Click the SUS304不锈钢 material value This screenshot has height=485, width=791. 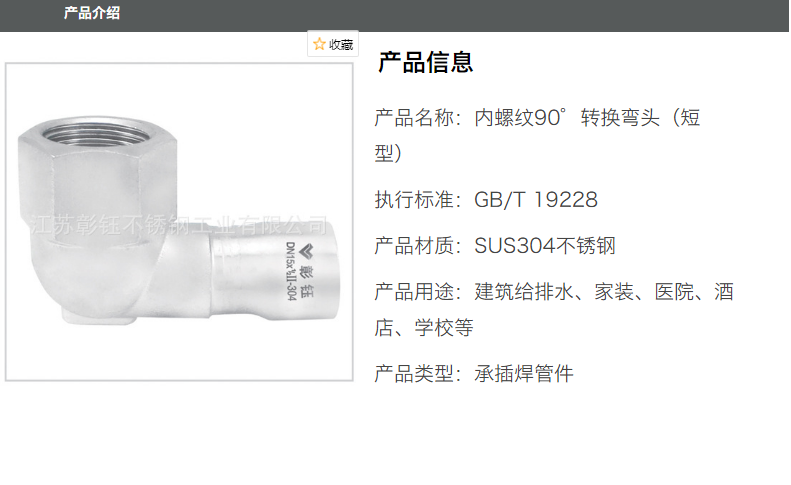click(x=545, y=246)
